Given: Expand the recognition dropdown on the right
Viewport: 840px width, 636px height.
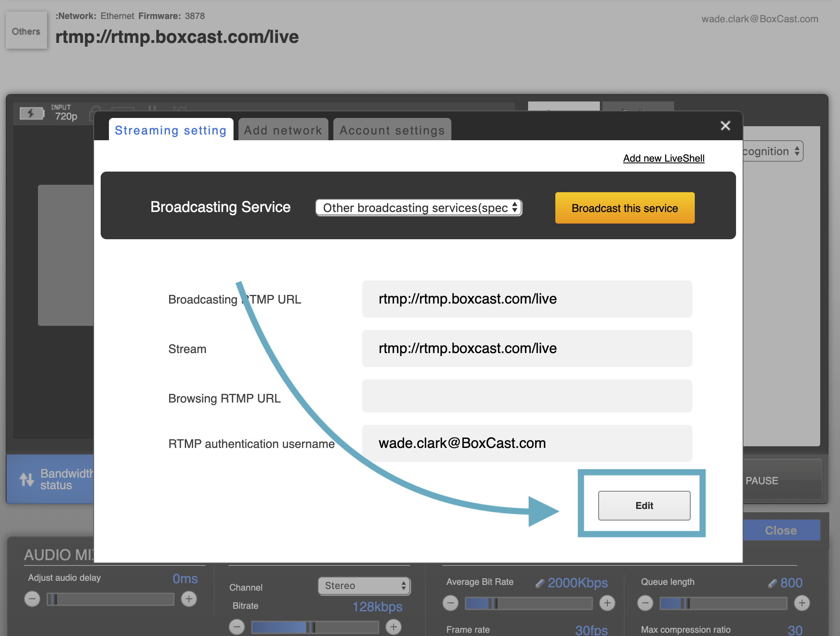Looking at the screenshot, I should (772, 151).
